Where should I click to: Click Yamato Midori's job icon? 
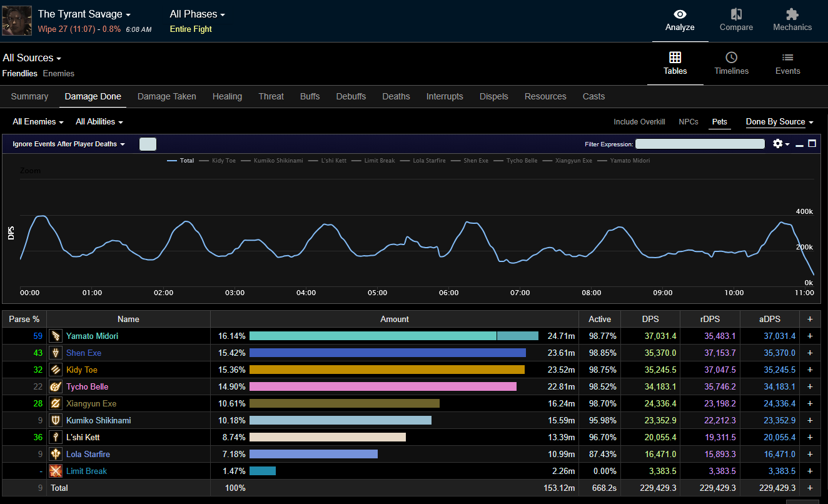point(56,336)
